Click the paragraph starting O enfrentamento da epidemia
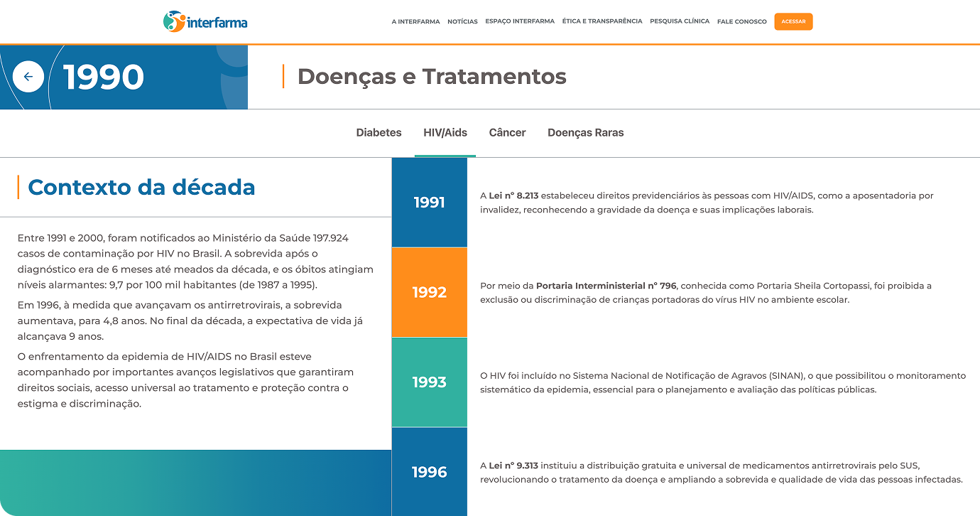Viewport: 980px width, 516px height. coord(185,380)
